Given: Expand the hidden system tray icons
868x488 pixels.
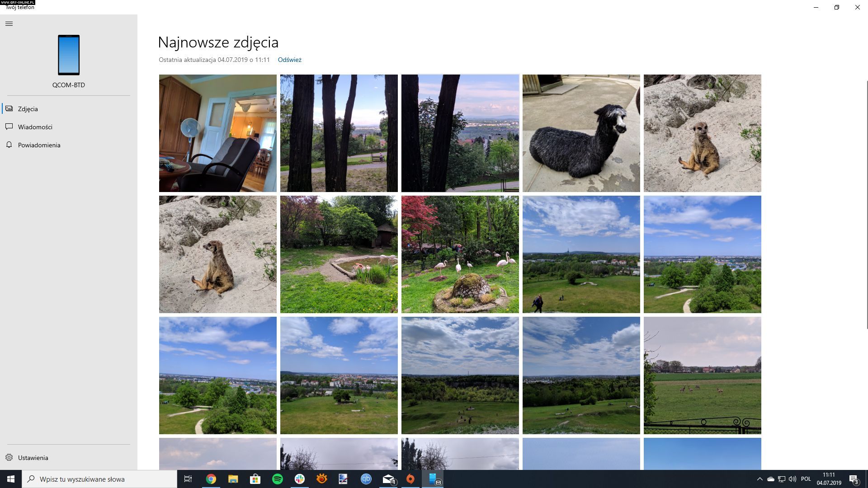Looking at the screenshot, I should (759, 479).
